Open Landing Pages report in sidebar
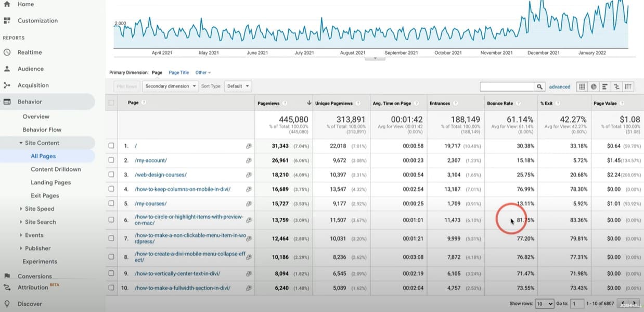644x312 pixels. click(x=50, y=182)
